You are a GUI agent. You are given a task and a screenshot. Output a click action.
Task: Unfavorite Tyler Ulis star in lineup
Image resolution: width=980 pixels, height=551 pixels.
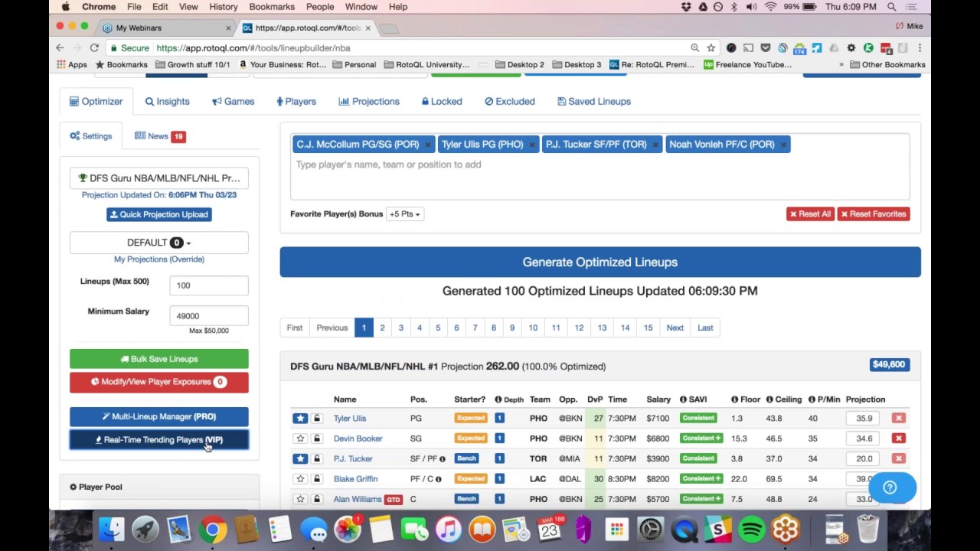click(x=300, y=419)
